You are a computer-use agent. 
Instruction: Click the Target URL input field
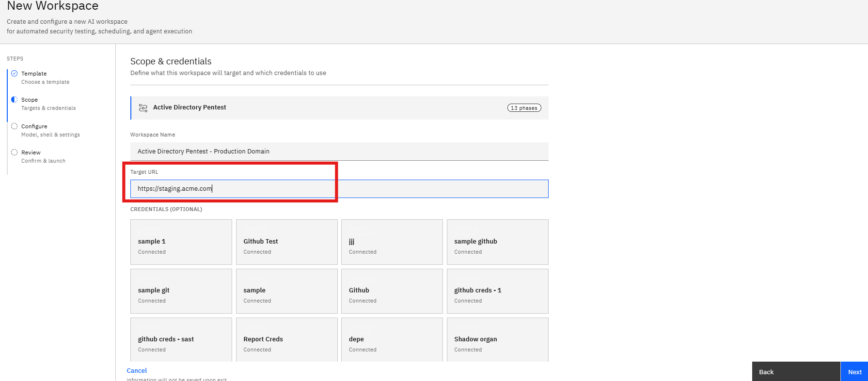pos(339,189)
